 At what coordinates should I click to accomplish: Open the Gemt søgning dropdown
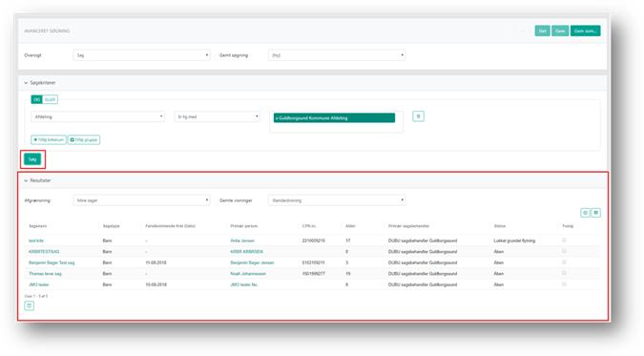[x=337, y=55]
